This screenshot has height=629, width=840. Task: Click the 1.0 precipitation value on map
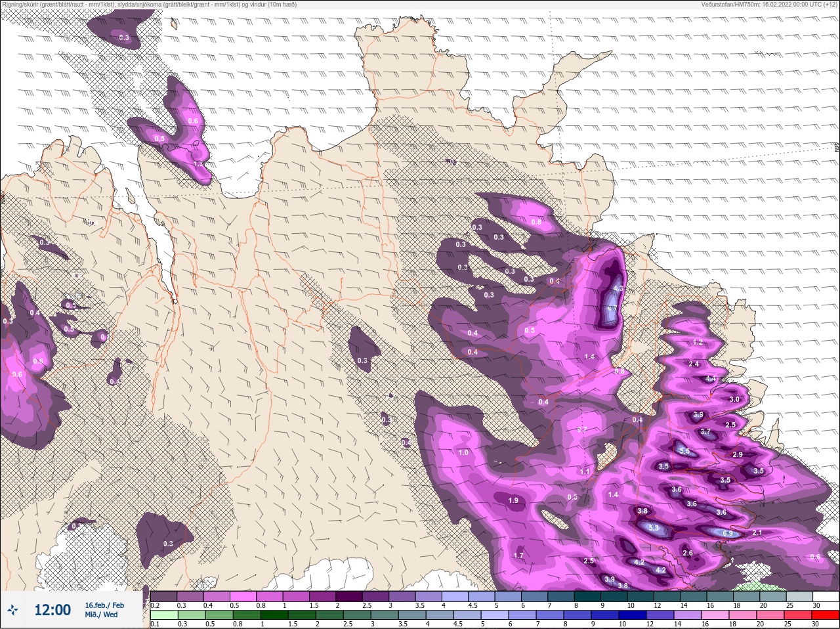click(x=463, y=452)
